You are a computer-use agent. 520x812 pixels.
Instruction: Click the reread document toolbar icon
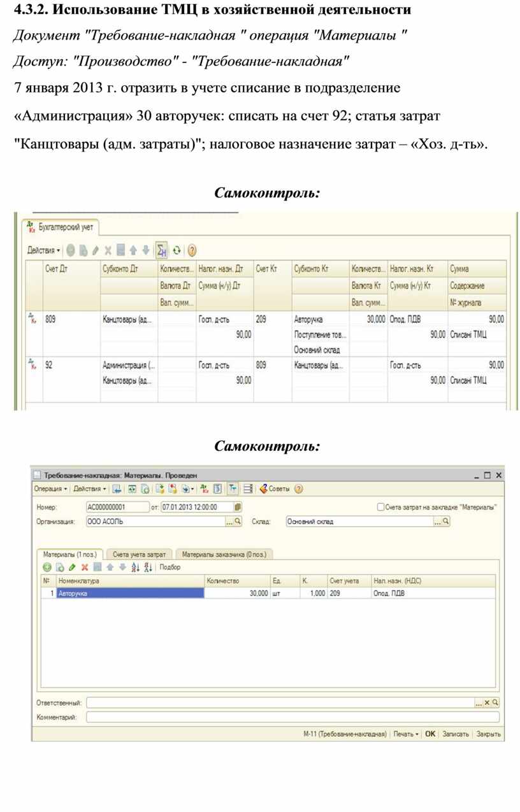pos(132,489)
